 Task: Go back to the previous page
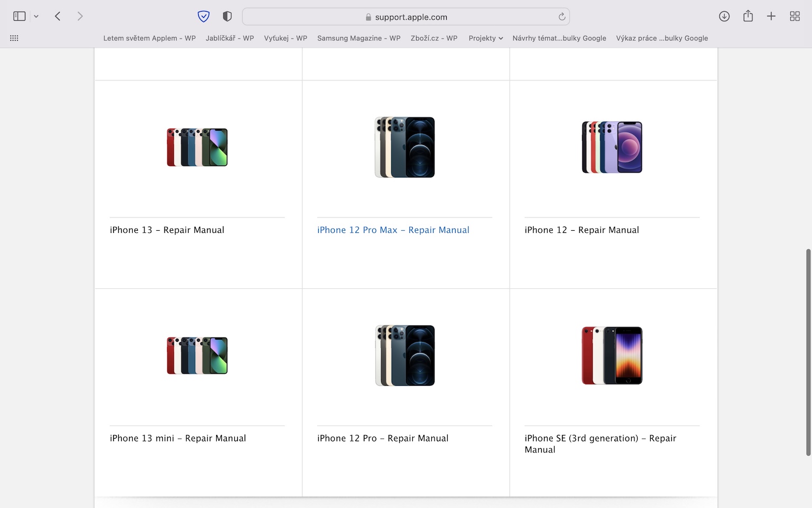pyautogui.click(x=58, y=16)
